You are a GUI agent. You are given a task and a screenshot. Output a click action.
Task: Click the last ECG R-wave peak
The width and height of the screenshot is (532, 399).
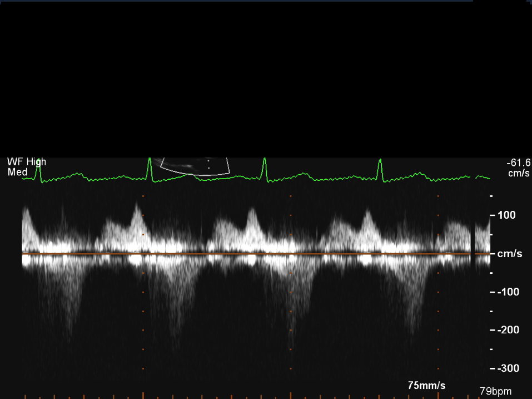(x=380, y=162)
